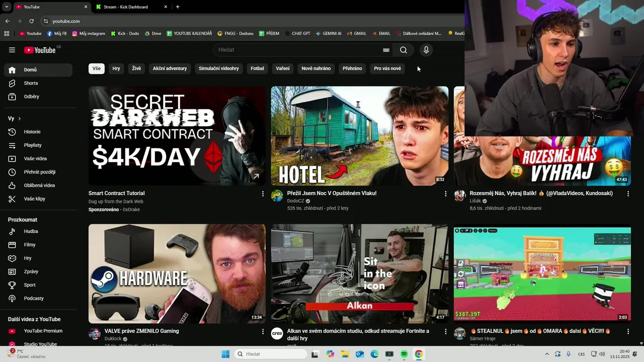Open Chrome tab search dropdown

pos(6,7)
